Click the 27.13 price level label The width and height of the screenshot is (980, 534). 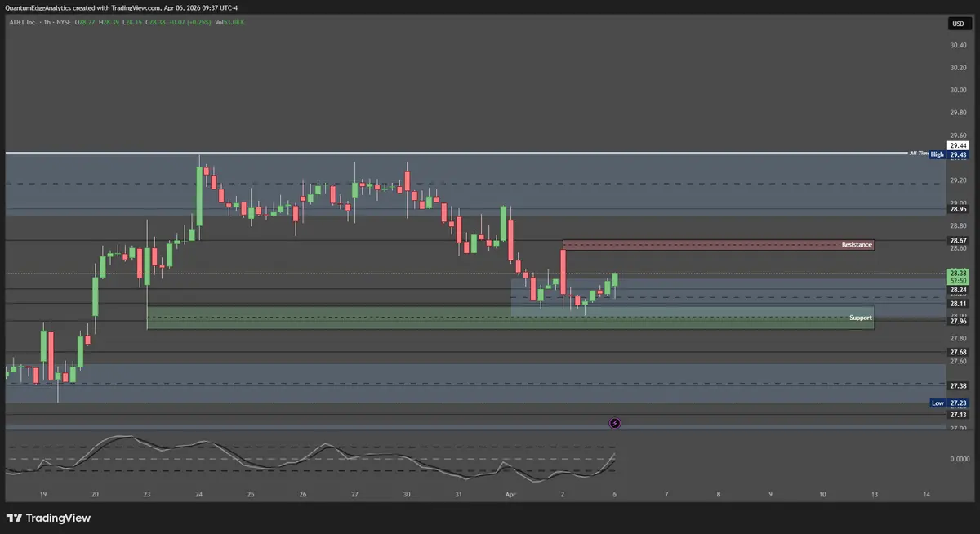point(958,414)
